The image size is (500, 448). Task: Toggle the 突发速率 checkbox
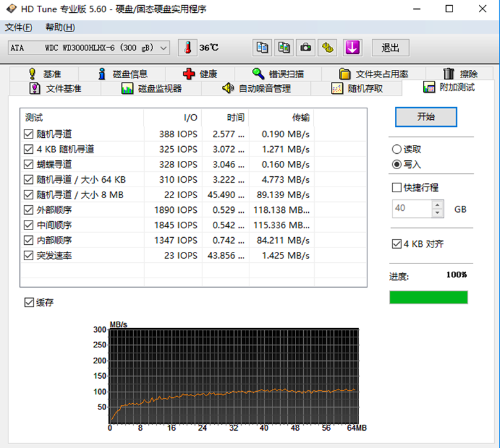[28, 256]
